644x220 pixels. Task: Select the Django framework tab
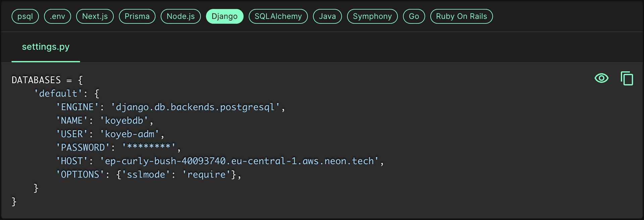coord(224,16)
